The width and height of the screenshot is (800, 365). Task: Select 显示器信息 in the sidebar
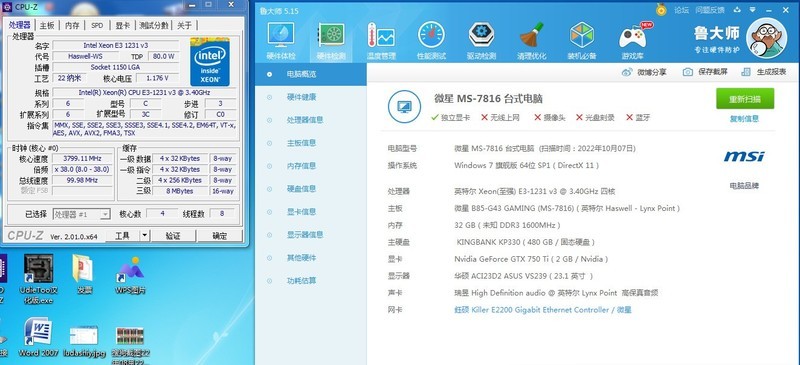click(311, 235)
